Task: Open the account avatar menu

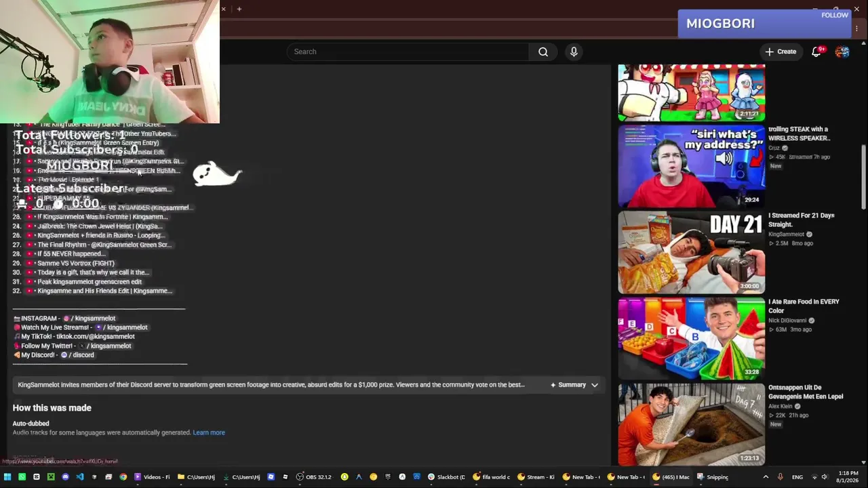Action: [842, 52]
